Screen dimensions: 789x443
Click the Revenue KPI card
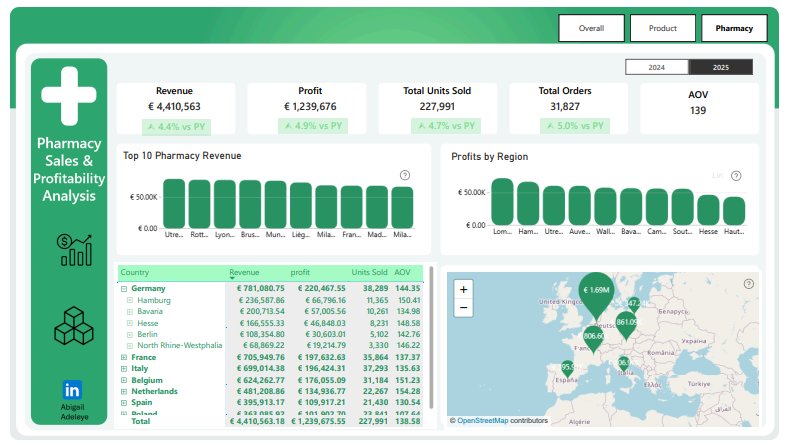click(176, 109)
